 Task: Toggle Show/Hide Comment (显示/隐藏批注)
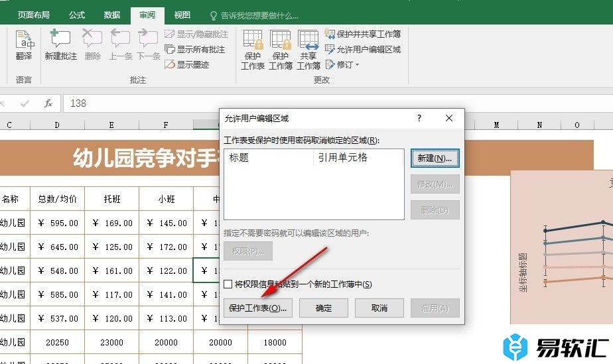196,34
